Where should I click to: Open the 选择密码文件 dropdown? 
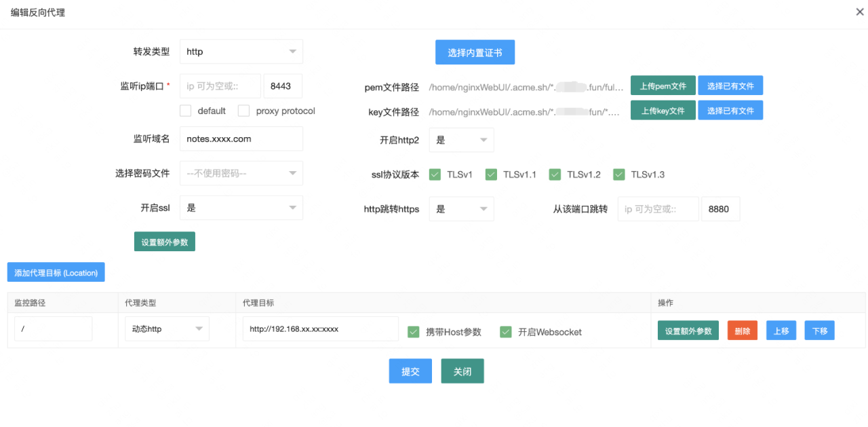[x=241, y=173]
